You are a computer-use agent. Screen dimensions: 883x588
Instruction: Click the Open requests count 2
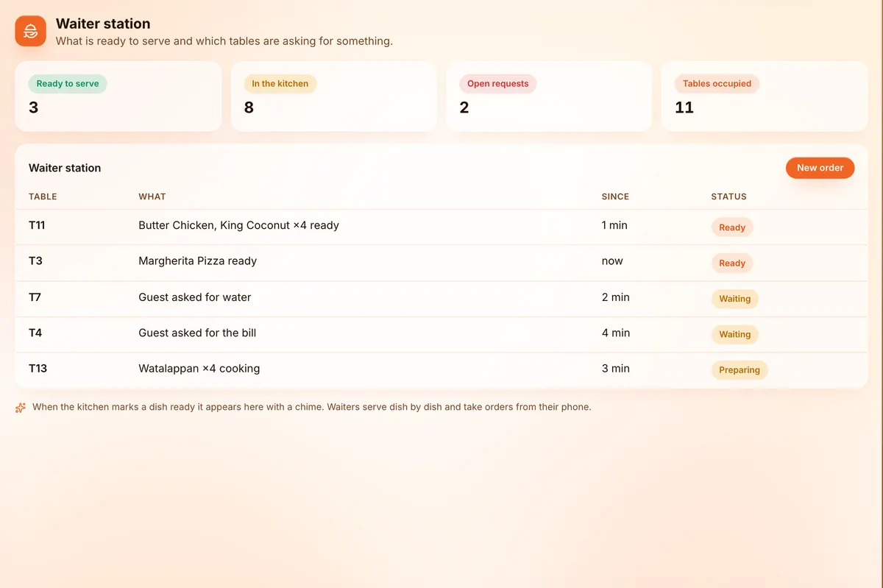pyautogui.click(x=464, y=107)
